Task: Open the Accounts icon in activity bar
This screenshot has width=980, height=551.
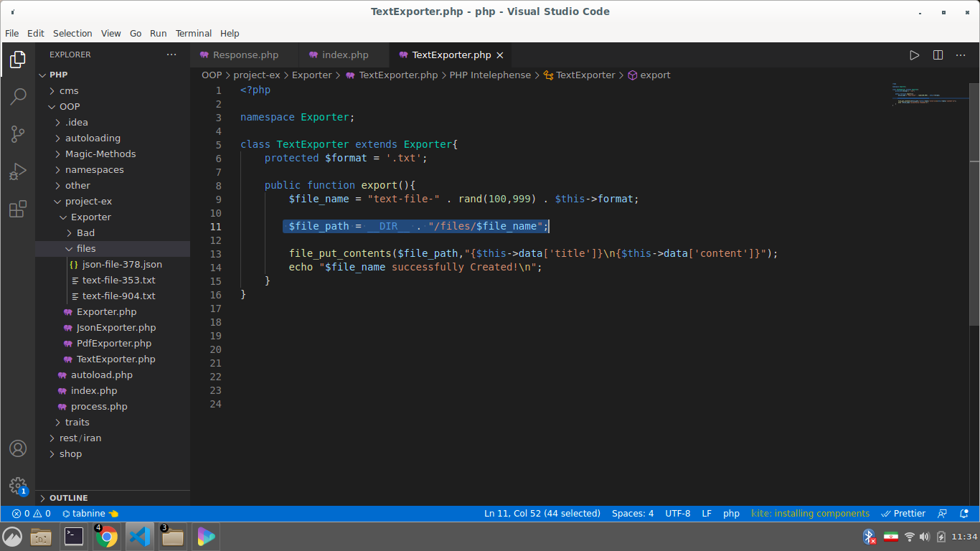Action: click(18, 448)
